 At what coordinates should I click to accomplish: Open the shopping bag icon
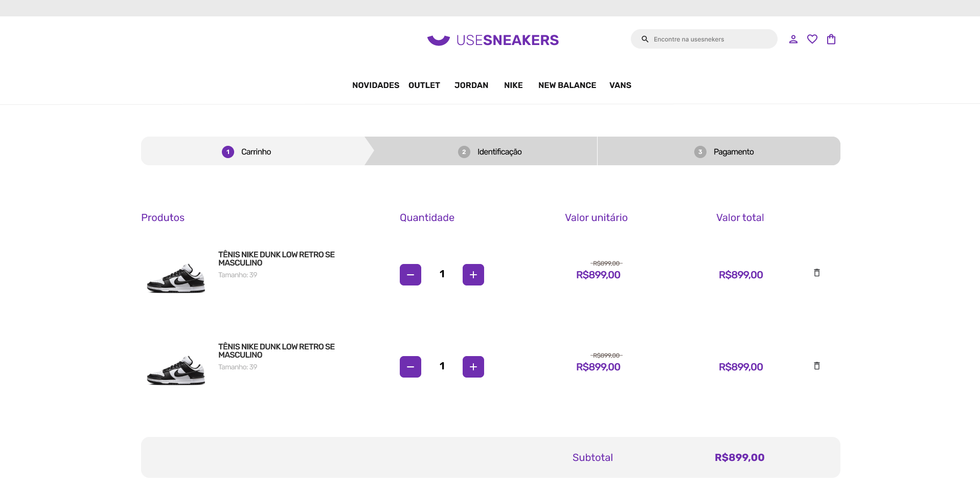[831, 39]
